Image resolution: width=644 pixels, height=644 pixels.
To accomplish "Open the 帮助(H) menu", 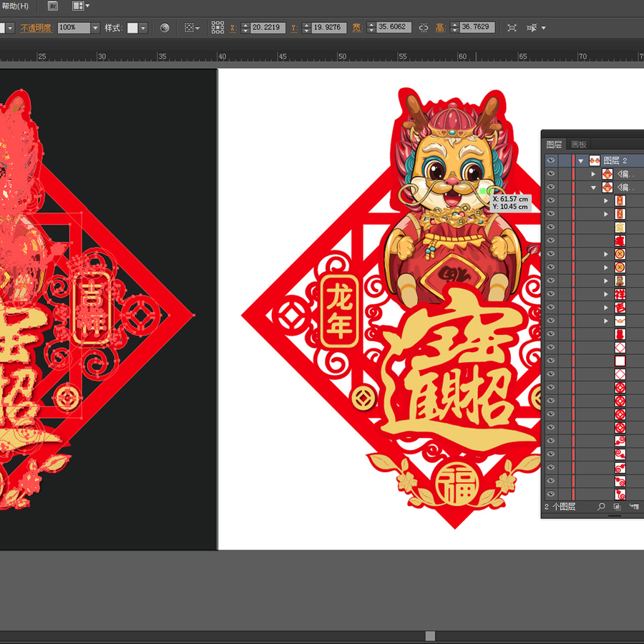I will click(x=15, y=6).
